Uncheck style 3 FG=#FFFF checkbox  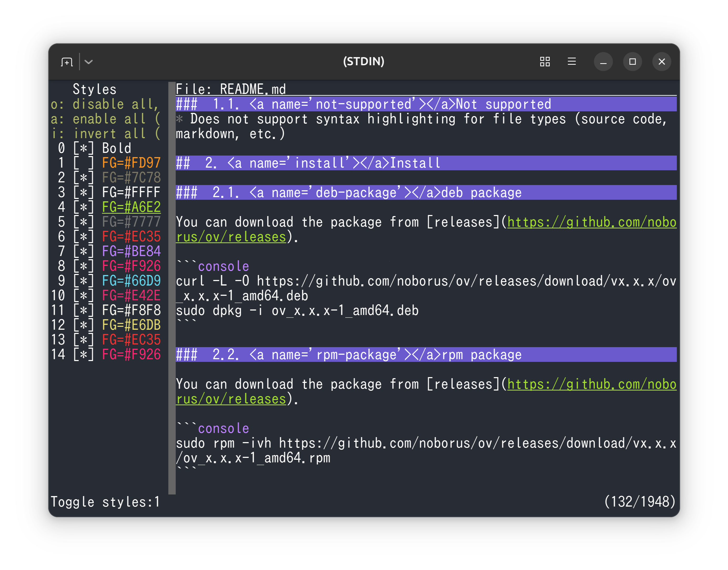tap(83, 192)
